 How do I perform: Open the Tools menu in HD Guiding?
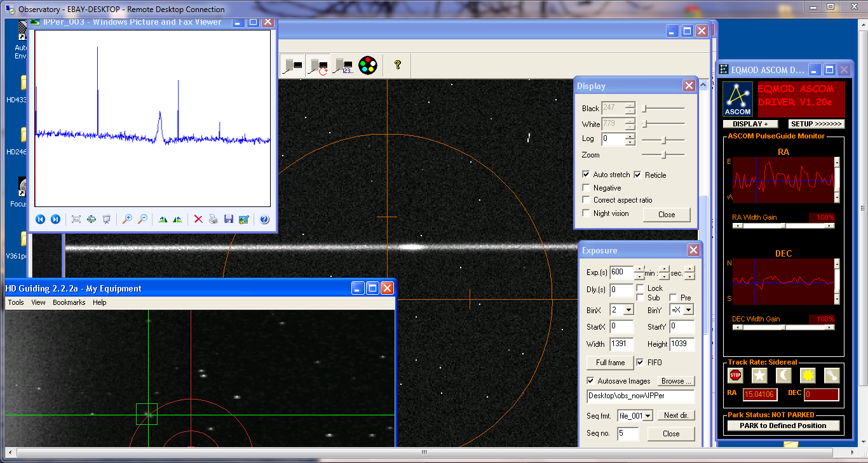tap(16, 302)
